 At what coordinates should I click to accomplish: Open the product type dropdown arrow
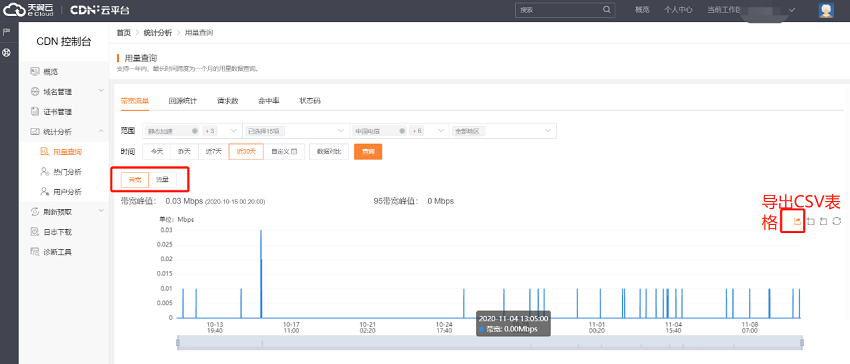(234, 131)
